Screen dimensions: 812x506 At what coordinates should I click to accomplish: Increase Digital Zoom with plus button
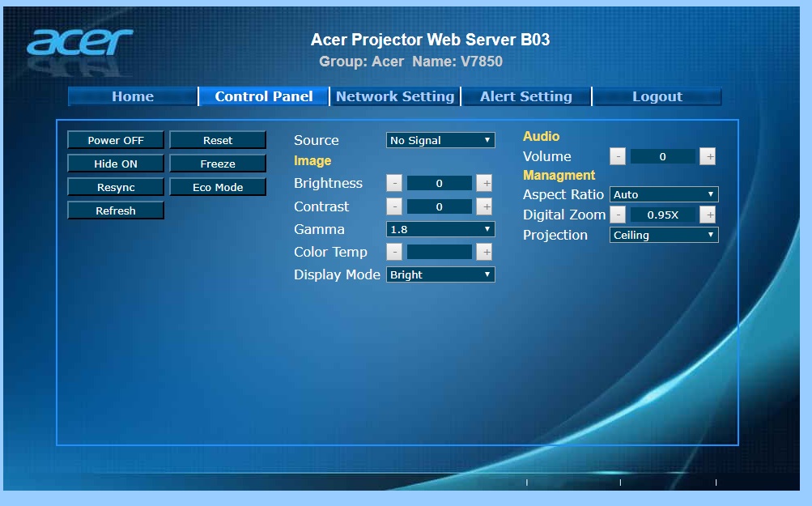click(708, 215)
